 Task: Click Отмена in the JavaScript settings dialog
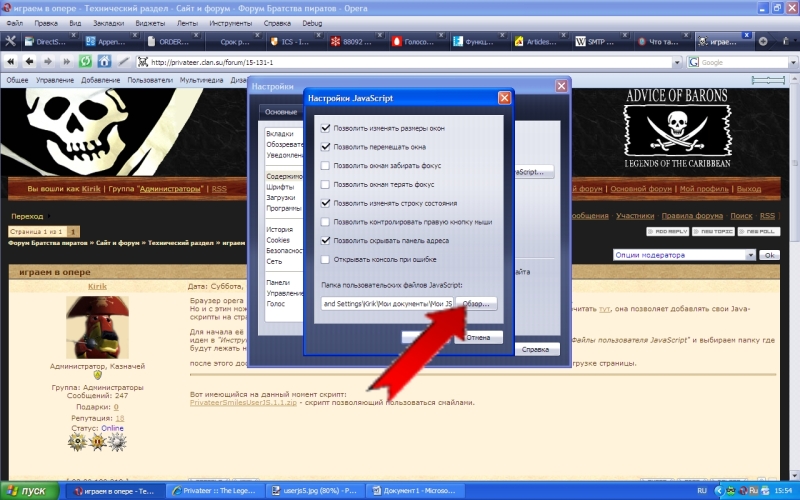pos(478,337)
